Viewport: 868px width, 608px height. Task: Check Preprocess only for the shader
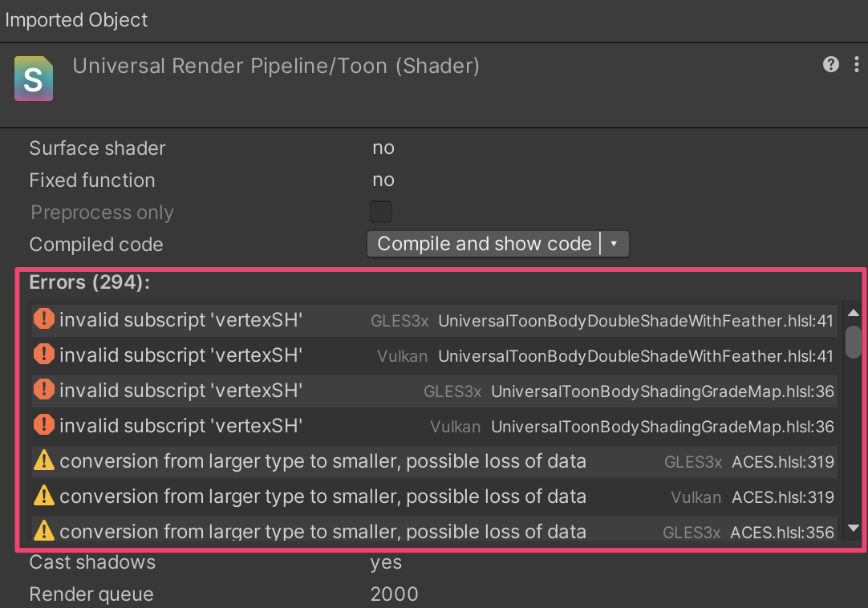pos(381,211)
